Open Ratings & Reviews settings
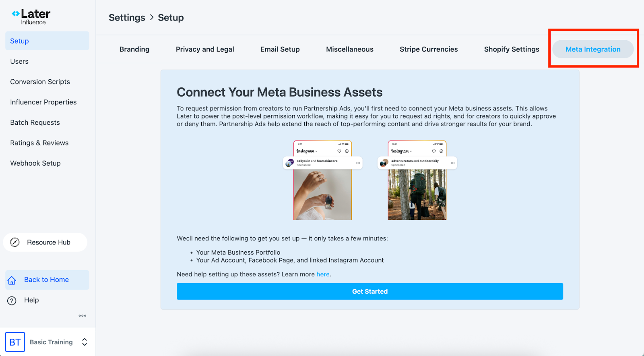The height and width of the screenshot is (356, 644). tap(39, 143)
